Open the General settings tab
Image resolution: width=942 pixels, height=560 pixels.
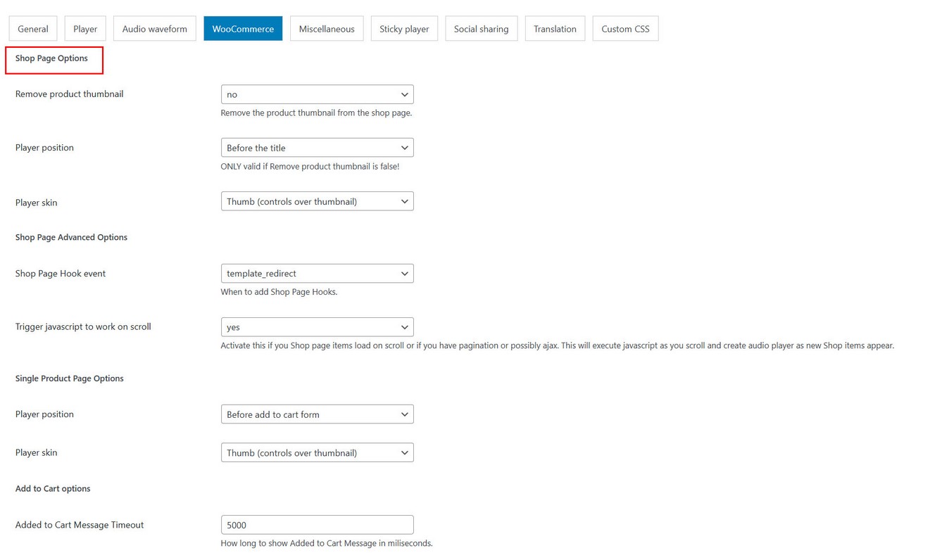pyautogui.click(x=33, y=29)
